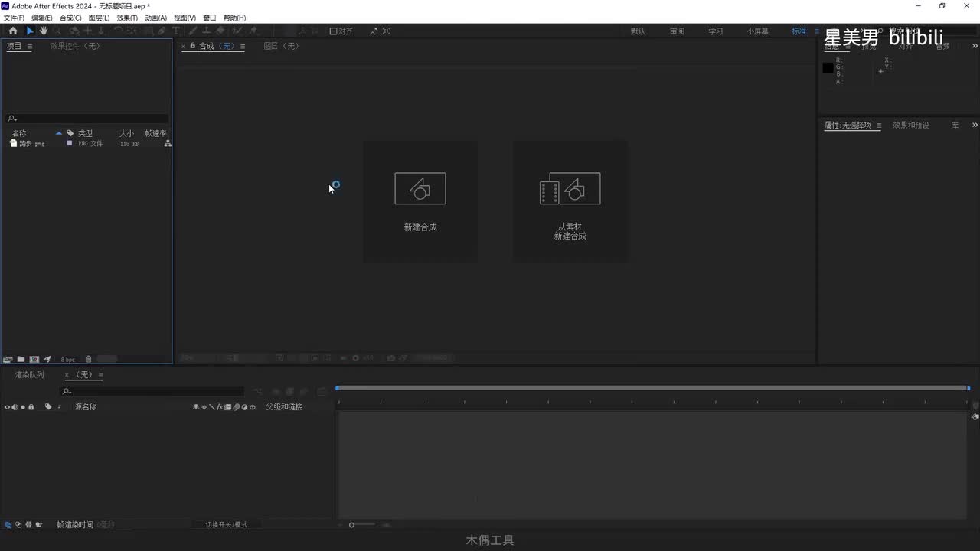Click the new composition icon in Project footer

point(34,359)
